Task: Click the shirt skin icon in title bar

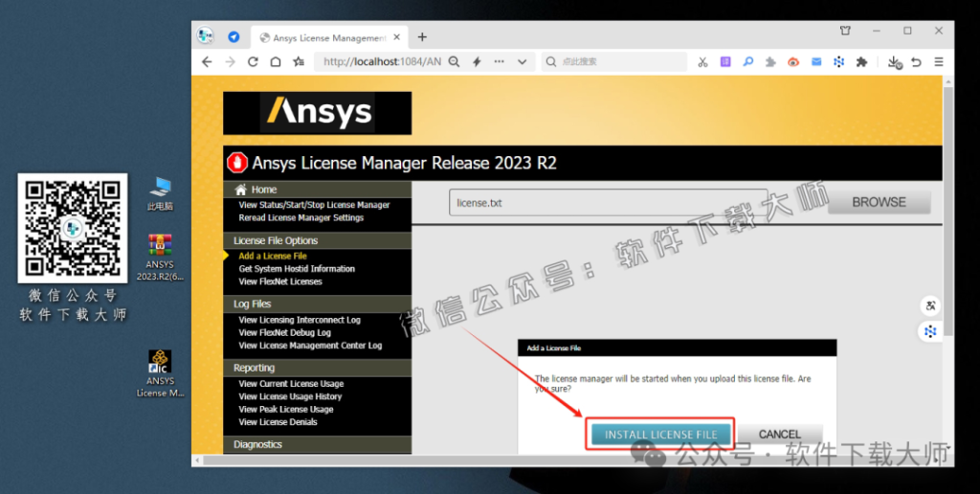Action: 845,31
